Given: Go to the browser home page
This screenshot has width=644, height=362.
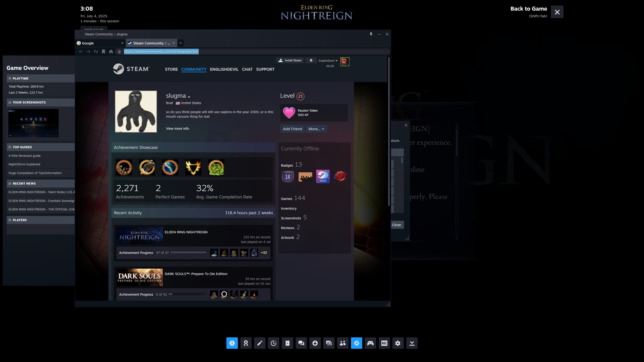Looking at the screenshot, I should click(111, 51).
